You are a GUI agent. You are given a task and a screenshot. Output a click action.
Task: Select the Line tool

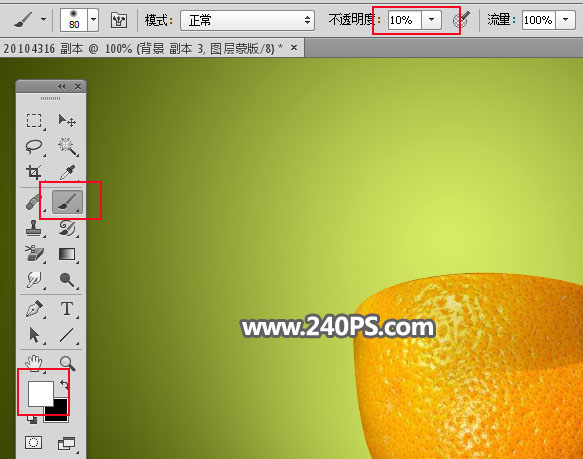click(x=67, y=335)
